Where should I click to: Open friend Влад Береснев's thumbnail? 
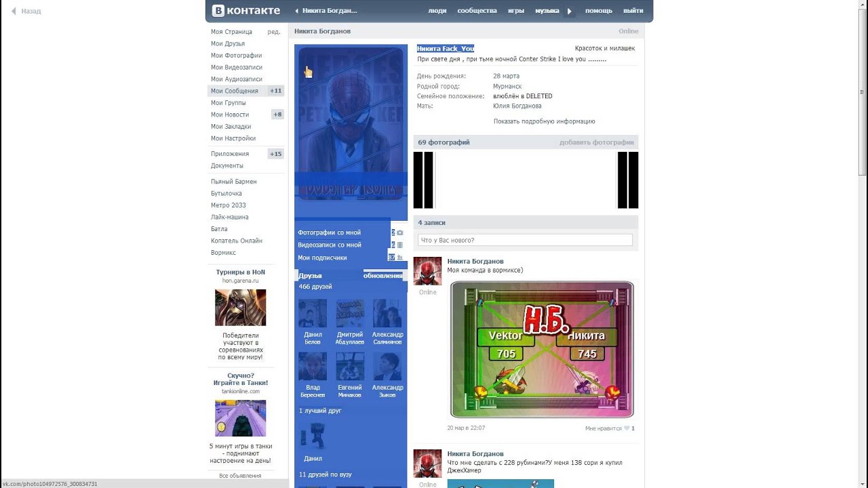(313, 367)
